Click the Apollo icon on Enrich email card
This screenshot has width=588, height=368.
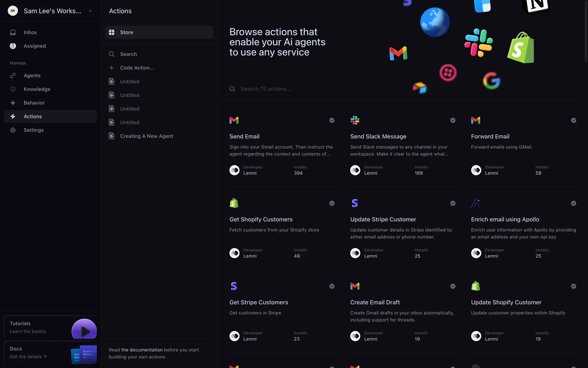[476, 203]
